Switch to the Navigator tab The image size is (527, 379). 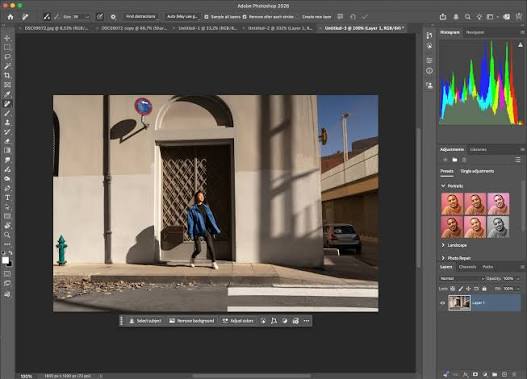[x=475, y=33]
